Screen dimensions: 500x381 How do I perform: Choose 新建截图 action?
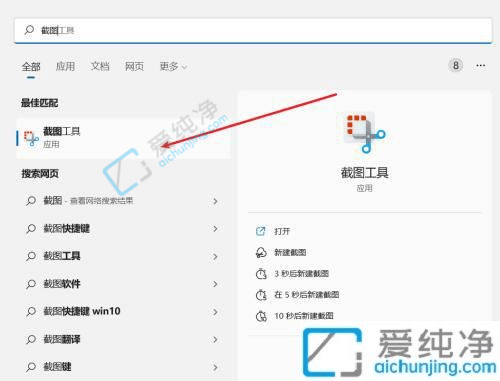coord(290,252)
